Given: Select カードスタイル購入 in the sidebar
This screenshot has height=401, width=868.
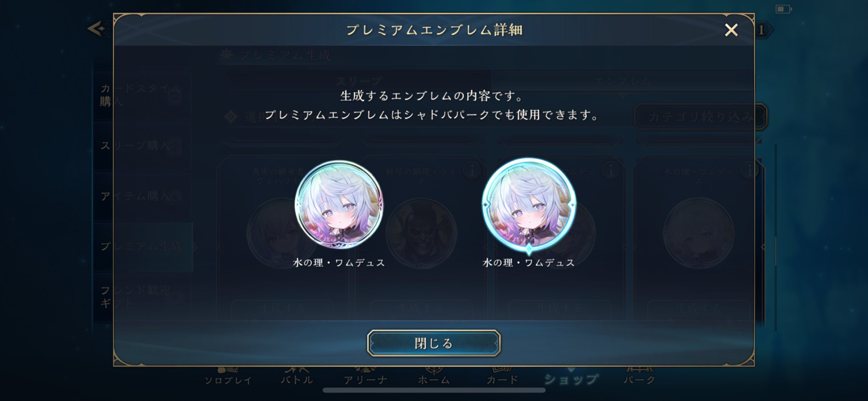Looking at the screenshot, I should [x=142, y=95].
